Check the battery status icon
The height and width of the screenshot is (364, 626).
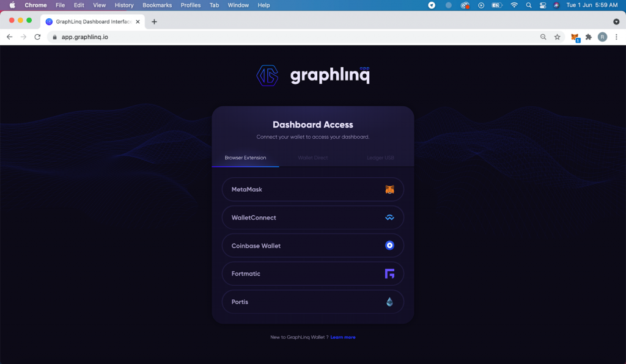pos(497,5)
